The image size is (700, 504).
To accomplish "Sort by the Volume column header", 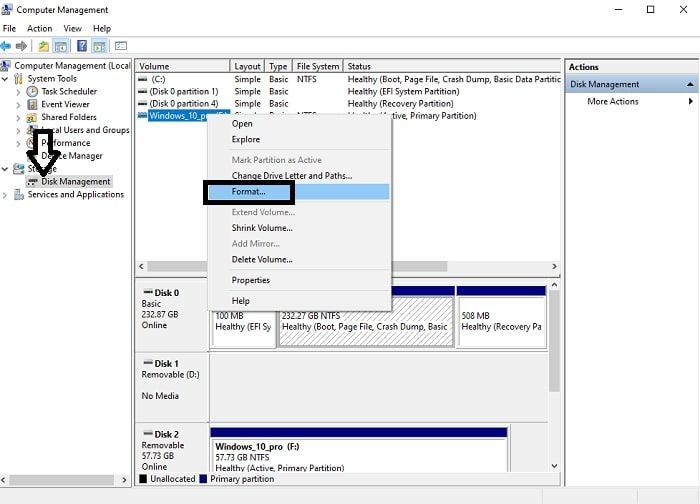I will 182,66.
